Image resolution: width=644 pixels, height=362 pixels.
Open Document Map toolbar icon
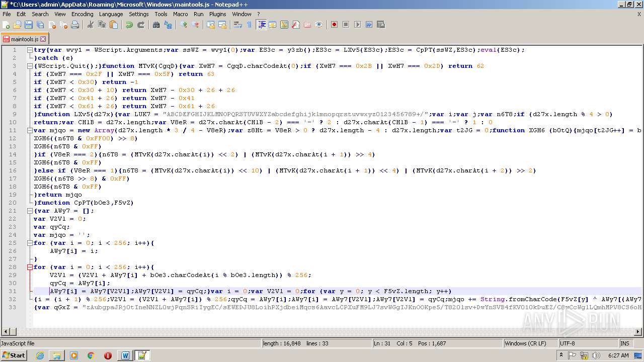pos(284,25)
